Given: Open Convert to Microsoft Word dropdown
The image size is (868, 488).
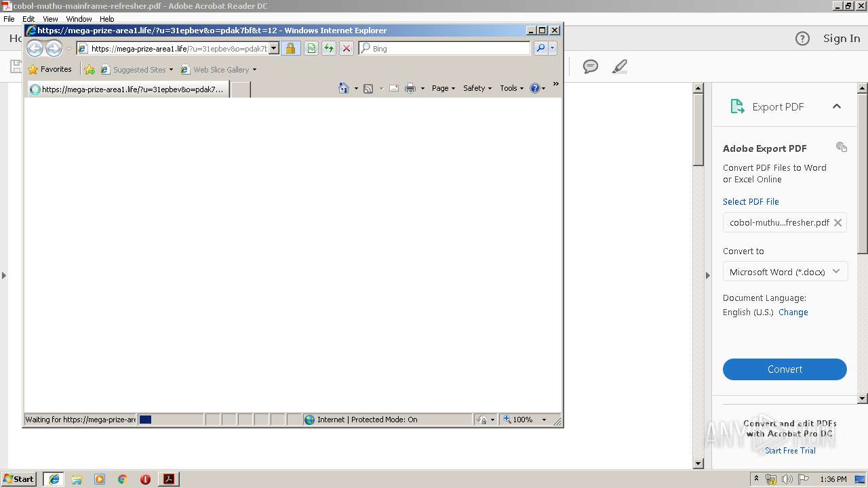Looking at the screenshot, I should (785, 272).
